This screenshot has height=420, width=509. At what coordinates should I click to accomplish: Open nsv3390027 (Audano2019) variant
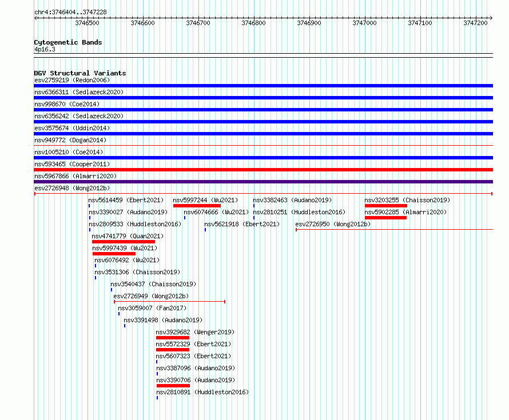coord(128,212)
